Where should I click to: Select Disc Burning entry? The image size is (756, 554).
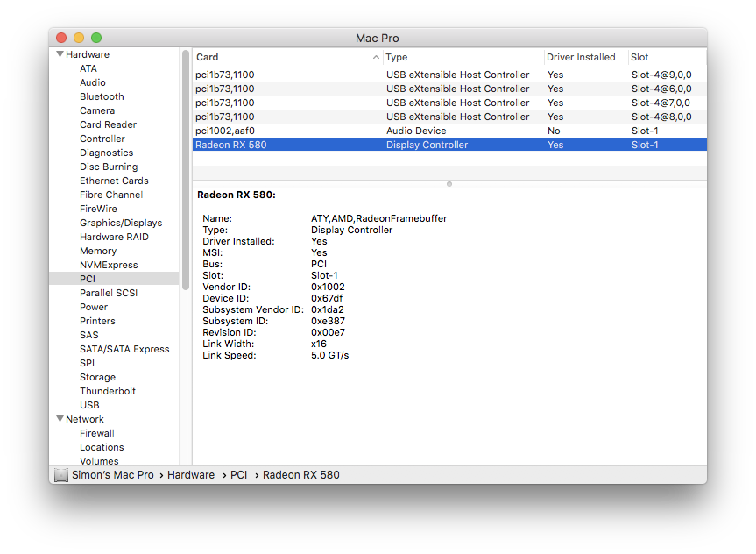point(109,167)
